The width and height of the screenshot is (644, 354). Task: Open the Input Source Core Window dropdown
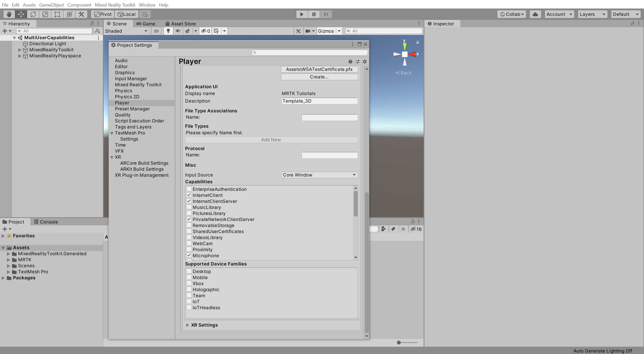pos(319,175)
